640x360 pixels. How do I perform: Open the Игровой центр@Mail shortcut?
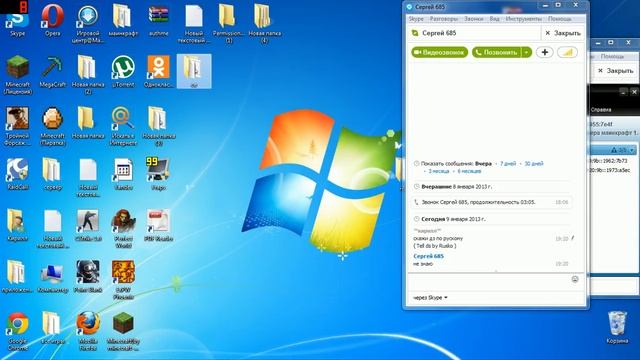pos(87,24)
